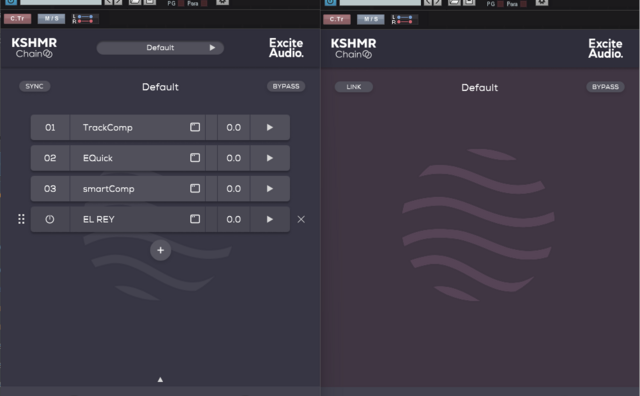This screenshot has width=640, height=396.
Task: Click KSHMR Chain logo in left window
Action: [x=34, y=48]
